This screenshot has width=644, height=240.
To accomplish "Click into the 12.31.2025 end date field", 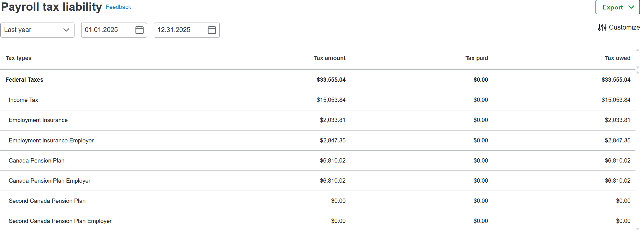I will [179, 30].
